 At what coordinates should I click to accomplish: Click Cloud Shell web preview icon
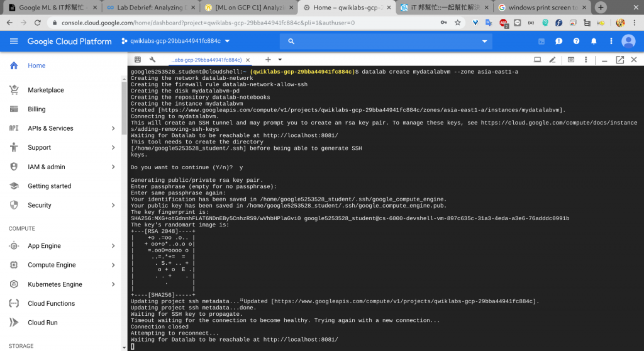pos(571,60)
